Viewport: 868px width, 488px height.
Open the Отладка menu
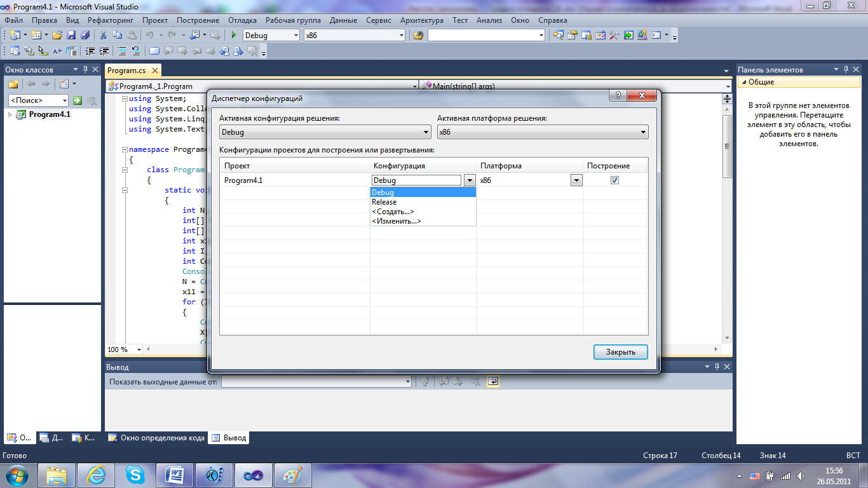coord(242,20)
